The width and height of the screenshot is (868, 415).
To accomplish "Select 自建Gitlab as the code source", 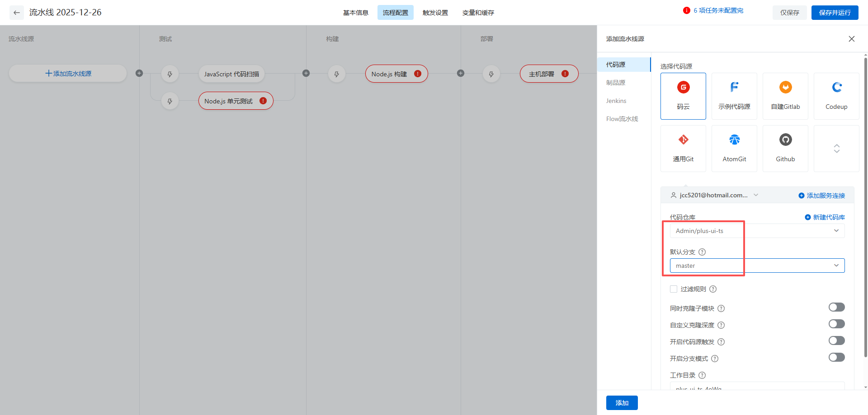I will [x=785, y=96].
